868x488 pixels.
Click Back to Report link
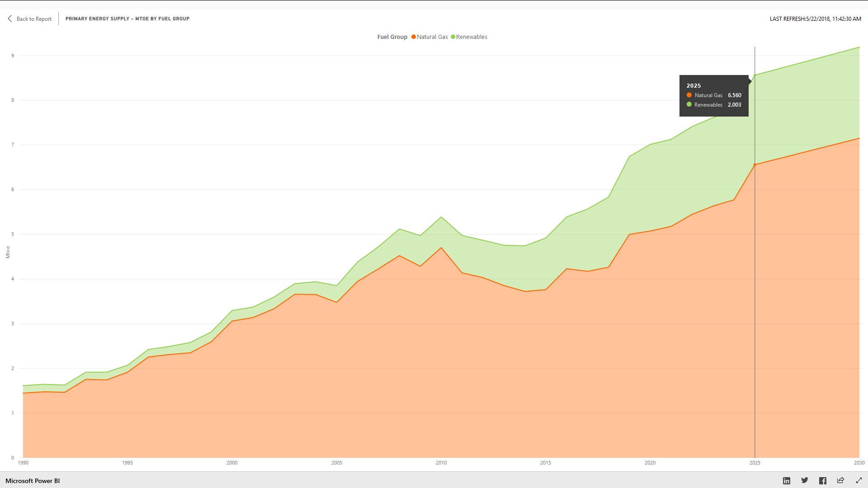point(34,19)
